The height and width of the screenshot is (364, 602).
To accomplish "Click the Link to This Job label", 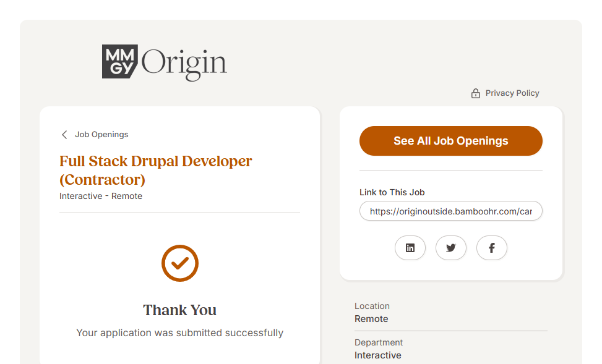I will [x=392, y=192].
